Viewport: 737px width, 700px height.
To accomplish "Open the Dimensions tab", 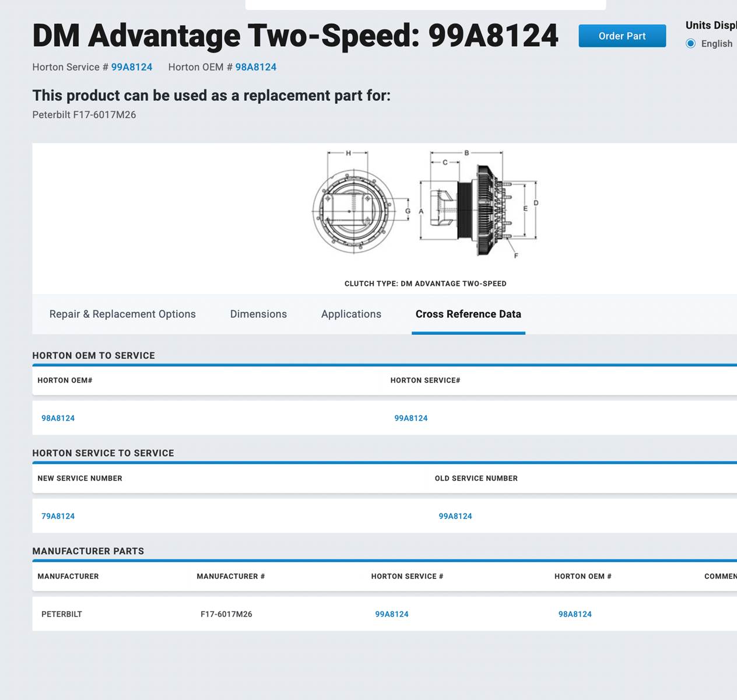I will tap(258, 314).
